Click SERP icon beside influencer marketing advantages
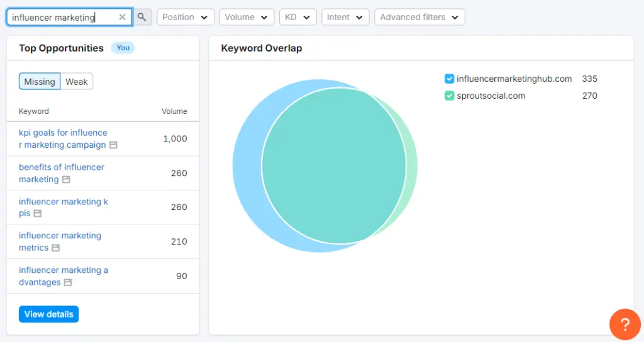This screenshot has height=342, width=644. (x=68, y=283)
